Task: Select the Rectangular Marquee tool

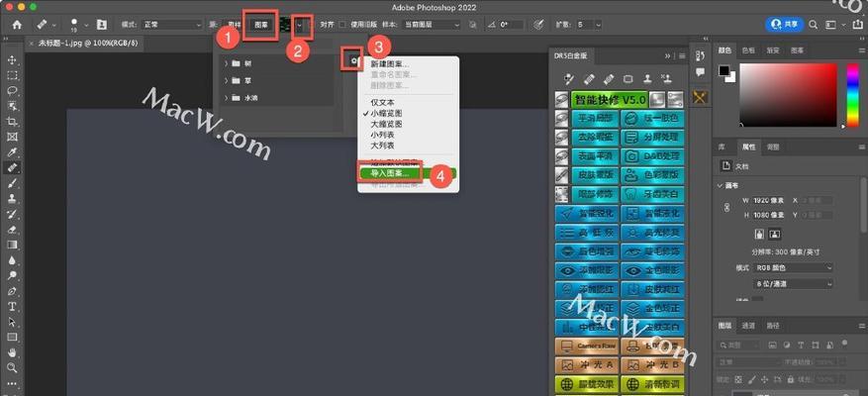Action: click(12, 75)
